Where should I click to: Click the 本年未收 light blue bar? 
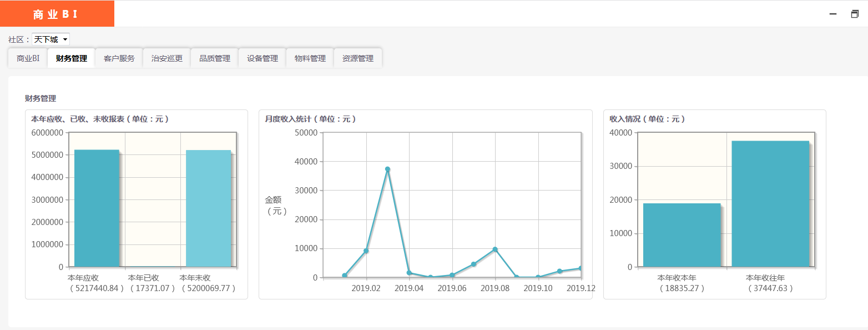208,208
